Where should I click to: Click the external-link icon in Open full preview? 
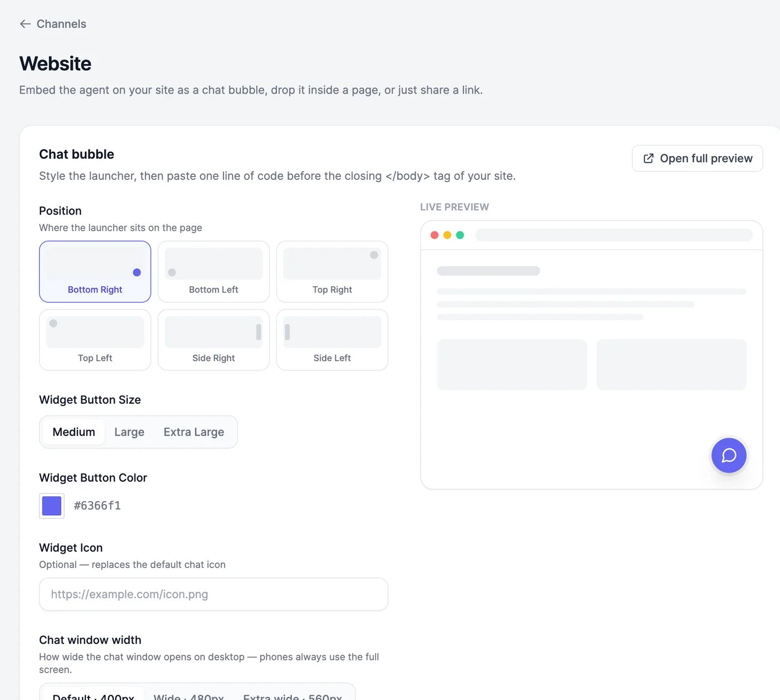649,159
